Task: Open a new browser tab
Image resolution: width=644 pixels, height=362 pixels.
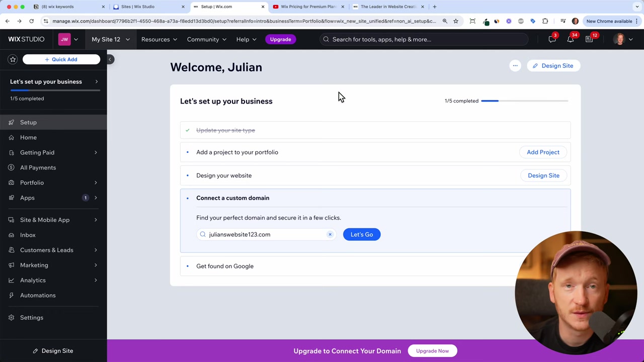Action: (x=435, y=7)
